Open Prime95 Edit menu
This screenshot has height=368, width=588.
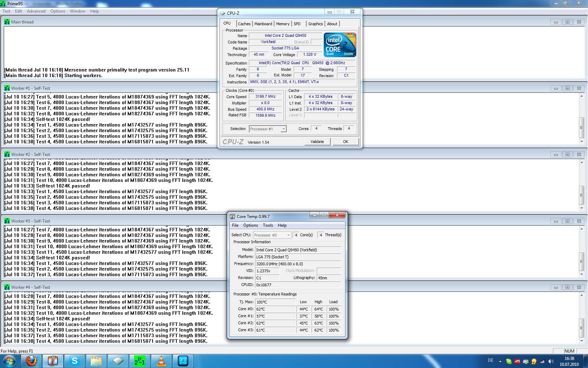(x=19, y=11)
